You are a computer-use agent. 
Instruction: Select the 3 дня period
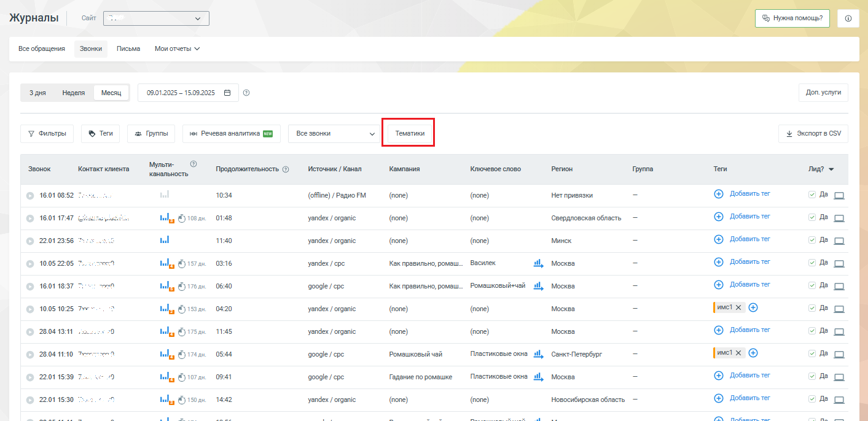[x=37, y=93]
